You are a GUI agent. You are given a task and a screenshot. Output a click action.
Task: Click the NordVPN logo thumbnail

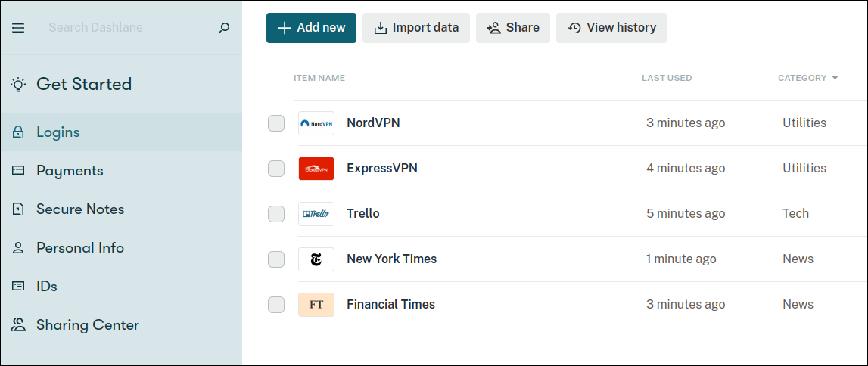click(x=316, y=123)
